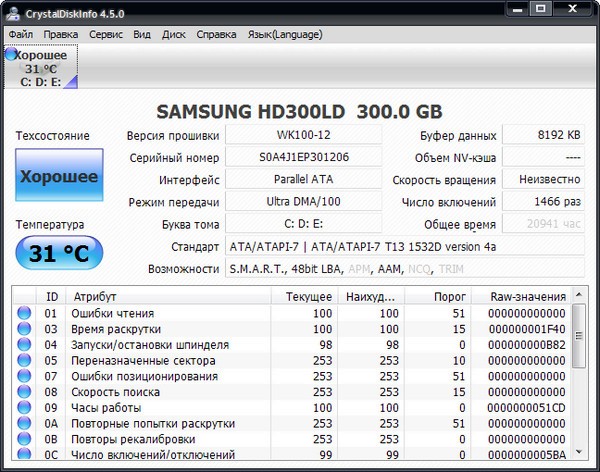
Task: Open the Сервис menu
Action: point(106,34)
